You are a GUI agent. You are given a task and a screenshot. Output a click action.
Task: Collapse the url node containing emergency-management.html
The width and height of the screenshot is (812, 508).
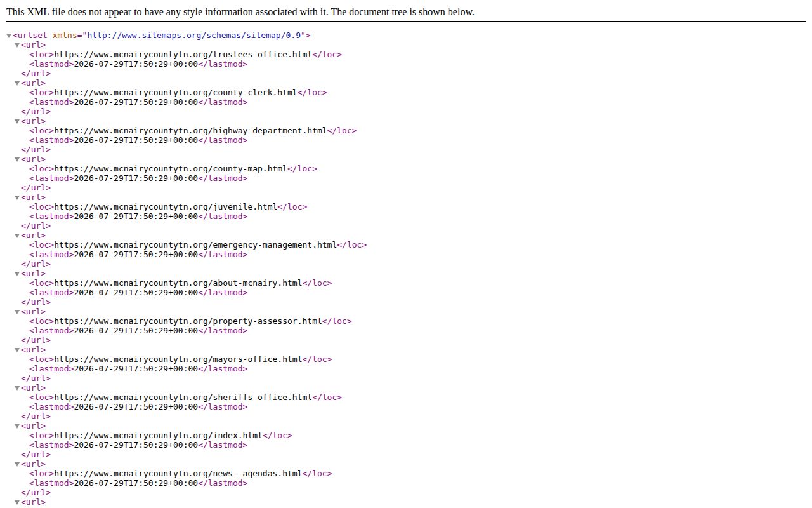(x=17, y=236)
